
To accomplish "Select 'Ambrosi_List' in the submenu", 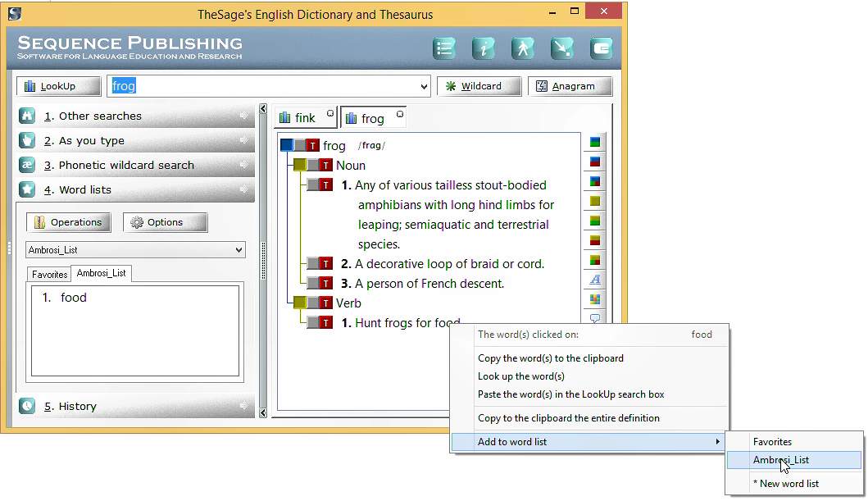I will 793,460.
